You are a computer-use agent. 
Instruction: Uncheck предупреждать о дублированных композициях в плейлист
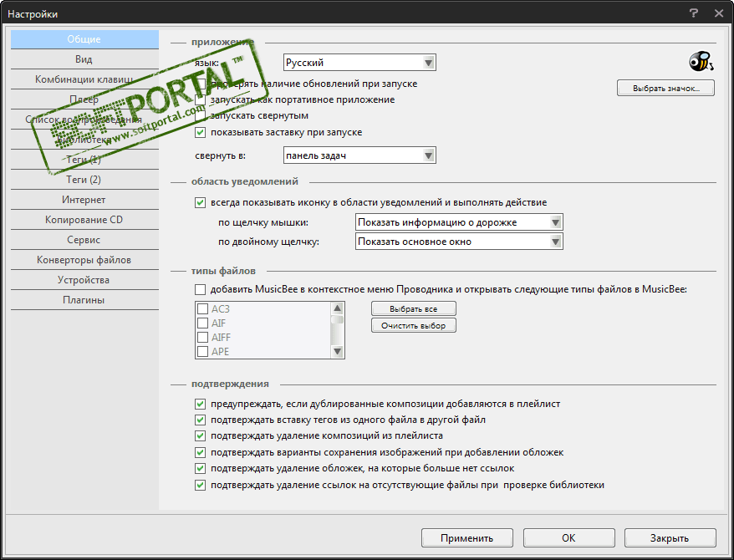(x=201, y=404)
